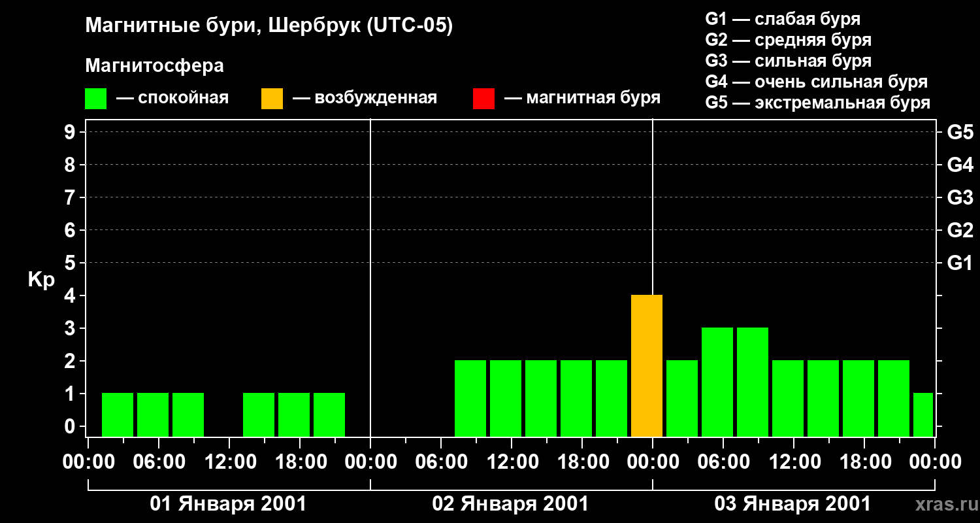Click the G2 — средняя буря legend text
This screenshot has height=523, width=980.
point(789,40)
